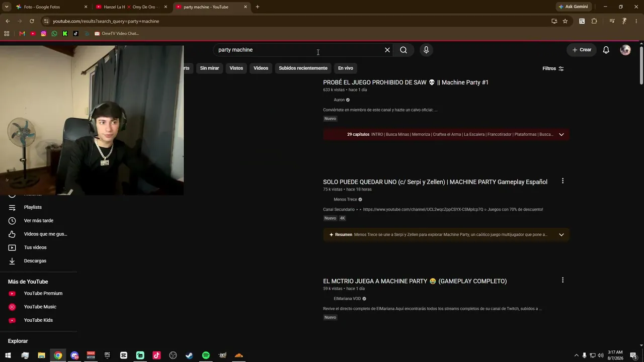
Task: Open a new browser tab
Action: click(x=257, y=7)
